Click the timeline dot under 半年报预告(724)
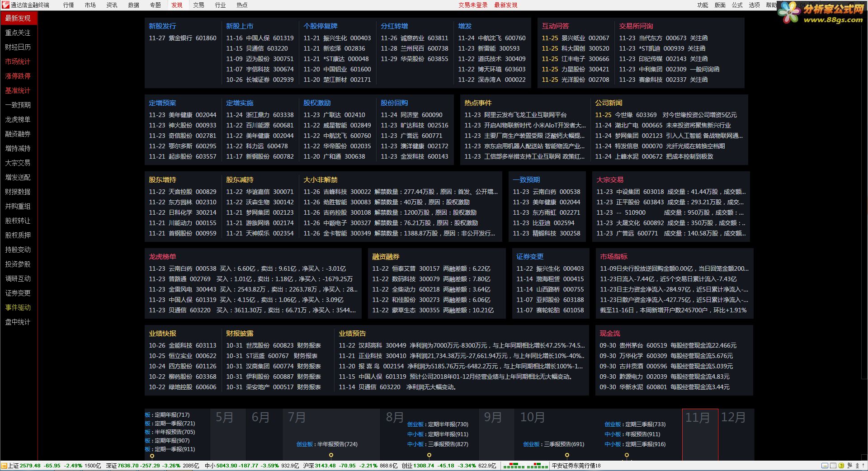Image resolution: width=868 pixels, height=471 pixels. 331,455
